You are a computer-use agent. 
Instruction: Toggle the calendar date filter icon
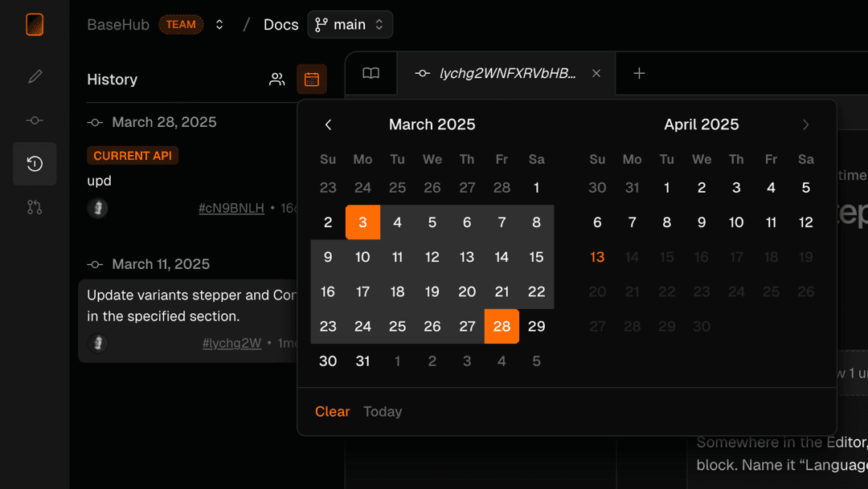click(312, 79)
